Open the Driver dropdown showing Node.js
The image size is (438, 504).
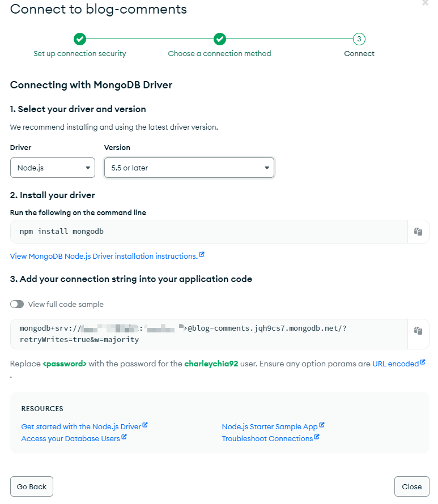pos(53,168)
